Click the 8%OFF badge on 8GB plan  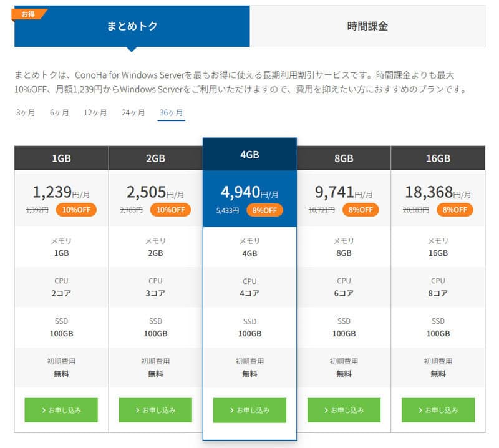pyautogui.click(x=361, y=210)
